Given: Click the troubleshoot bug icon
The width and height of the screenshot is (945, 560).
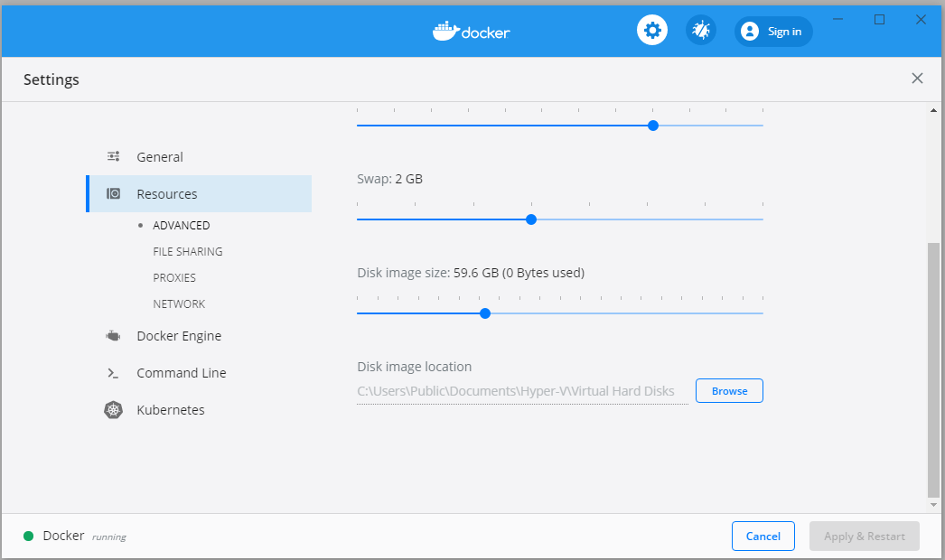Looking at the screenshot, I should click(x=701, y=31).
